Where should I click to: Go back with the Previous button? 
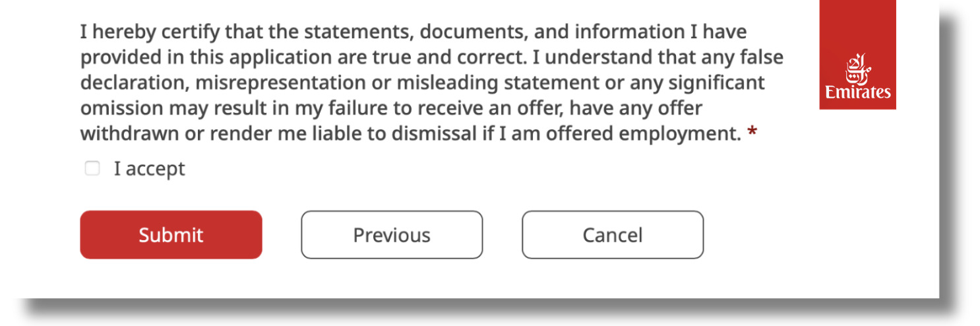tap(392, 235)
